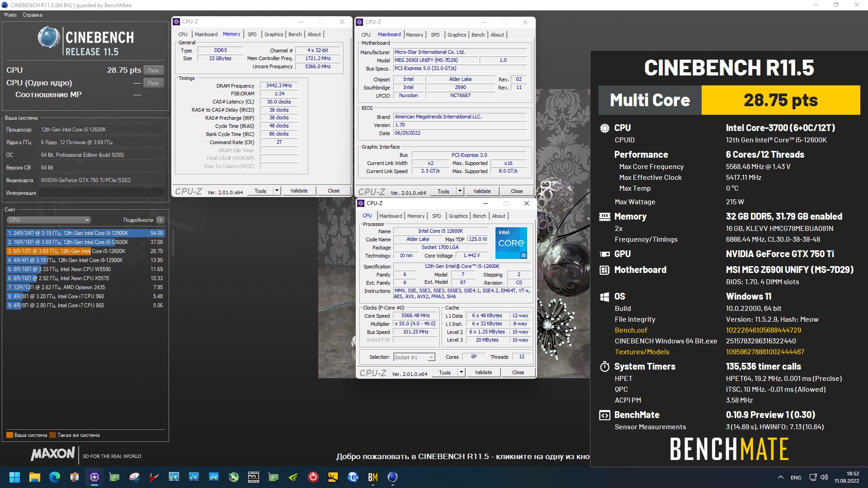Click the blue Cinebench C taskbar icon

[353, 477]
